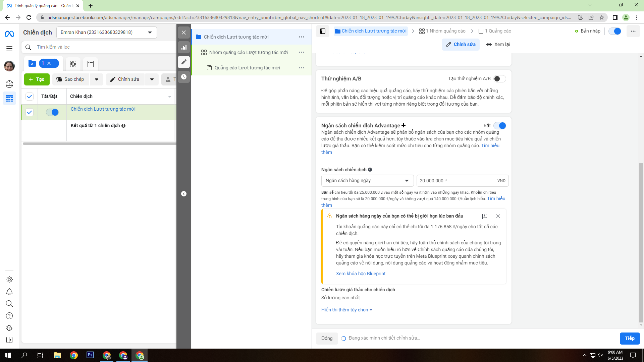Viewport: 644px width, 362px height.
Task: Open the ad sets grid tab icon
Action: point(73,64)
